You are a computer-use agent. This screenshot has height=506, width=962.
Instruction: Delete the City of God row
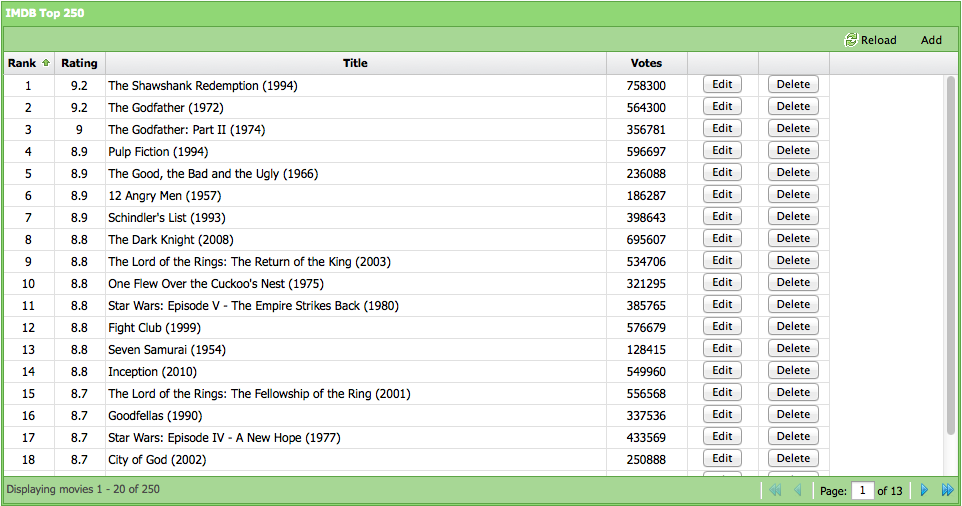pyautogui.click(x=793, y=459)
